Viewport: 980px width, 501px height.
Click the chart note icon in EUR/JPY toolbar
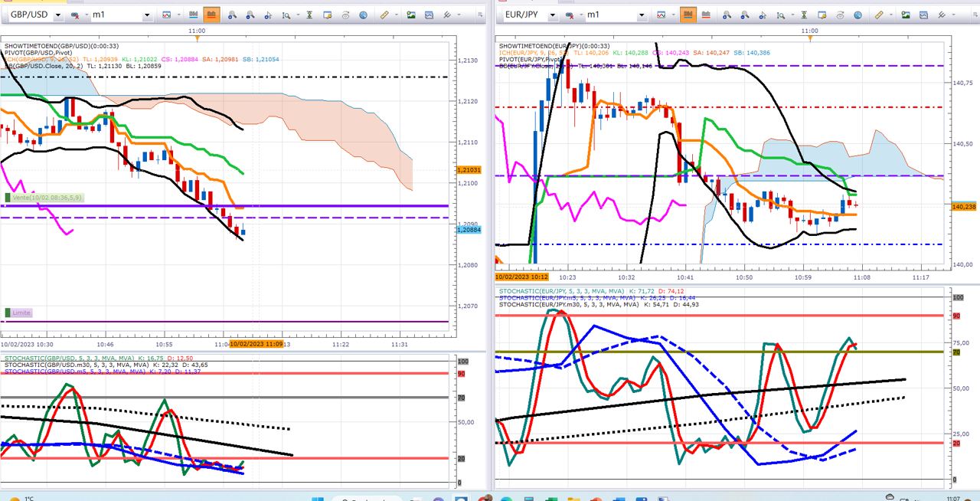[x=822, y=15]
